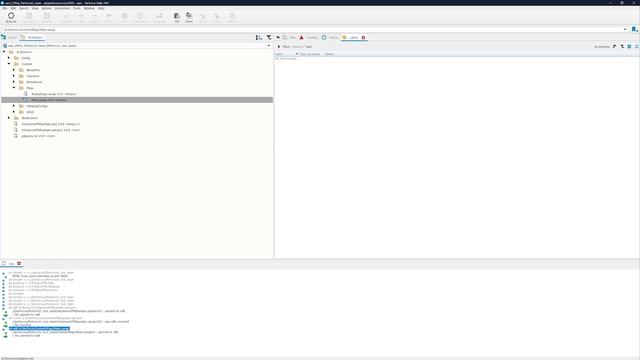This screenshot has width=640, height=360.
Task: Click the Submit toolbar icon
Action: 47,17
